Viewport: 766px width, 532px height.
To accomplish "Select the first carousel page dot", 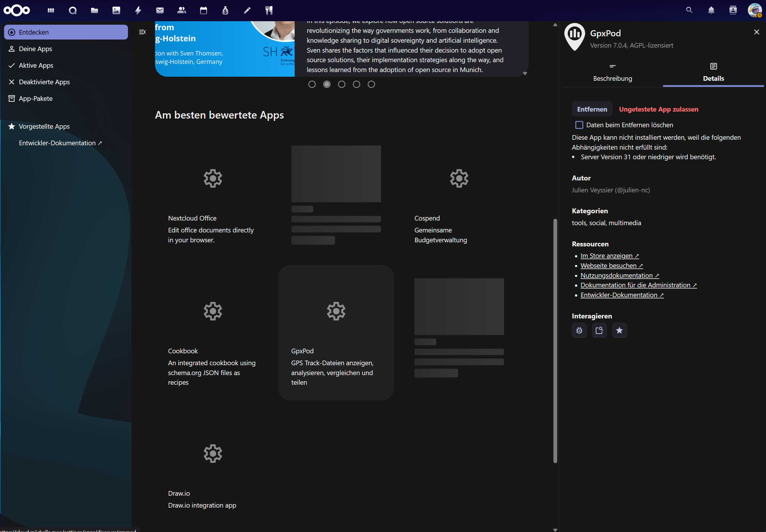I will pos(312,84).
